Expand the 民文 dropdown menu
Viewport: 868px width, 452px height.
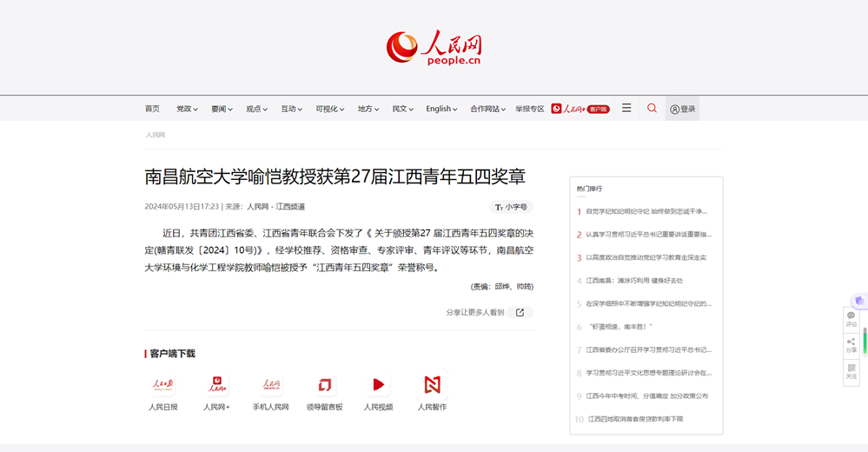click(402, 110)
